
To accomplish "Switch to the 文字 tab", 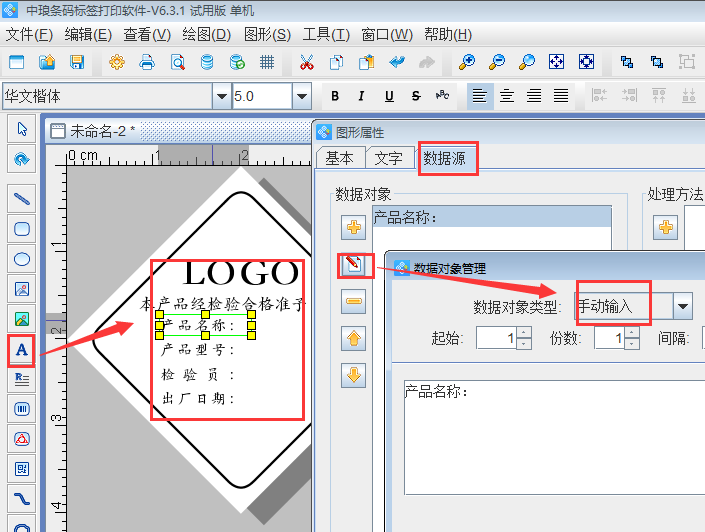I will coord(389,158).
